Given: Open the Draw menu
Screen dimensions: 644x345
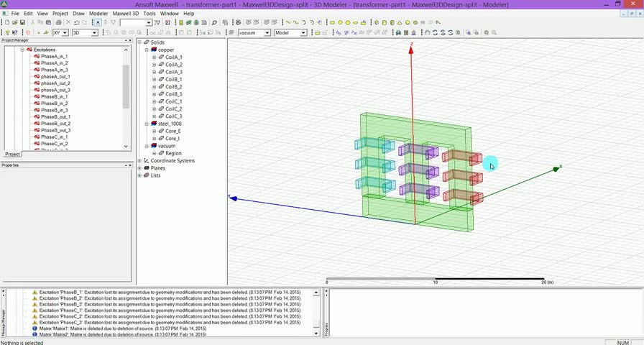Looking at the screenshot, I should [78, 14].
